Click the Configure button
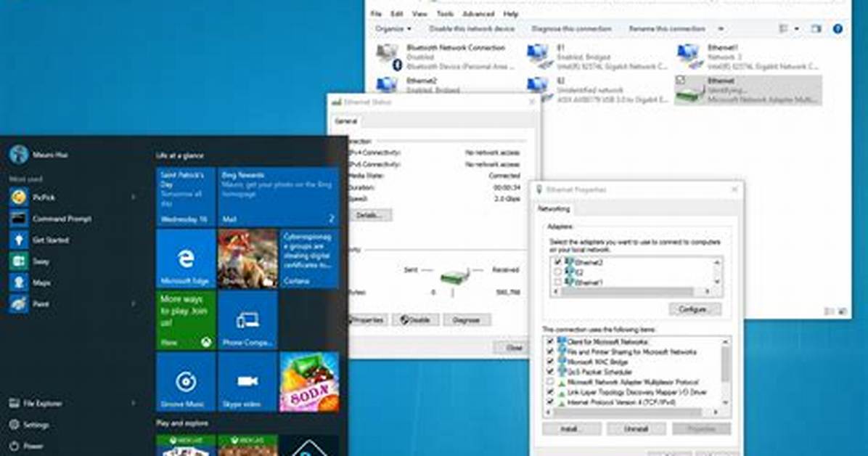The height and width of the screenshot is (456, 868). pos(695,309)
